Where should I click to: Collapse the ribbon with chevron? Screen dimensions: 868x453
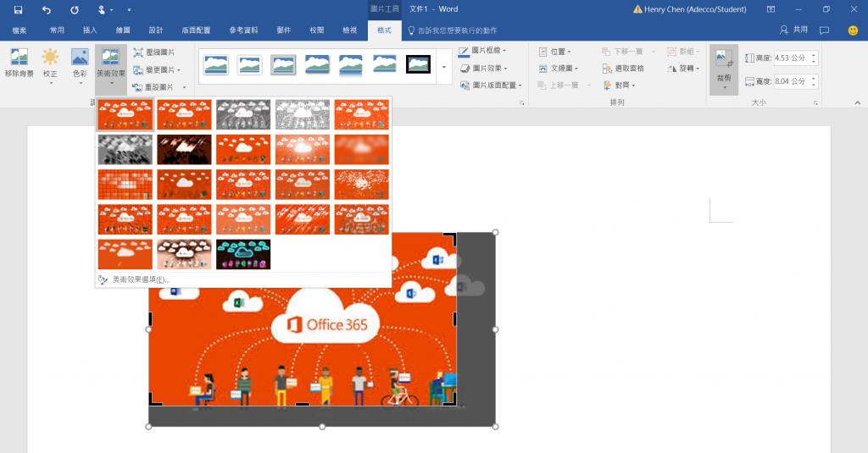point(858,103)
